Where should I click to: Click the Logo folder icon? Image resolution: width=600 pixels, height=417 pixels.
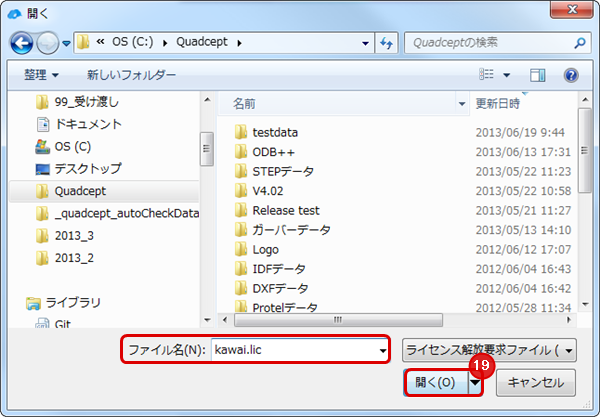pos(241,249)
